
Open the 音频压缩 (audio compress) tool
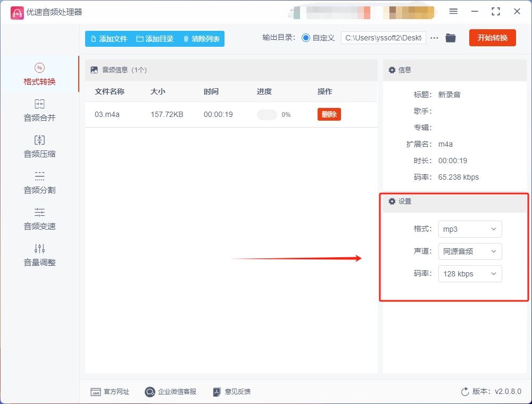click(x=38, y=146)
